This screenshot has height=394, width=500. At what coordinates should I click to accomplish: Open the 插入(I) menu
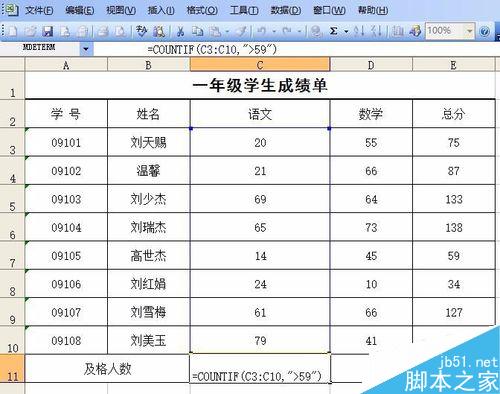pyautogui.click(x=161, y=10)
